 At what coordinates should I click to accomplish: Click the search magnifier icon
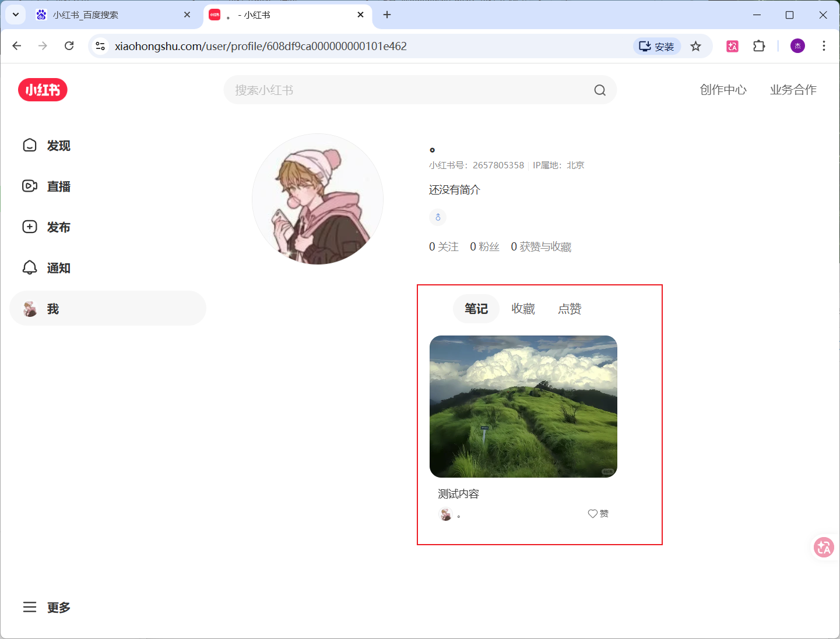[600, 90]
